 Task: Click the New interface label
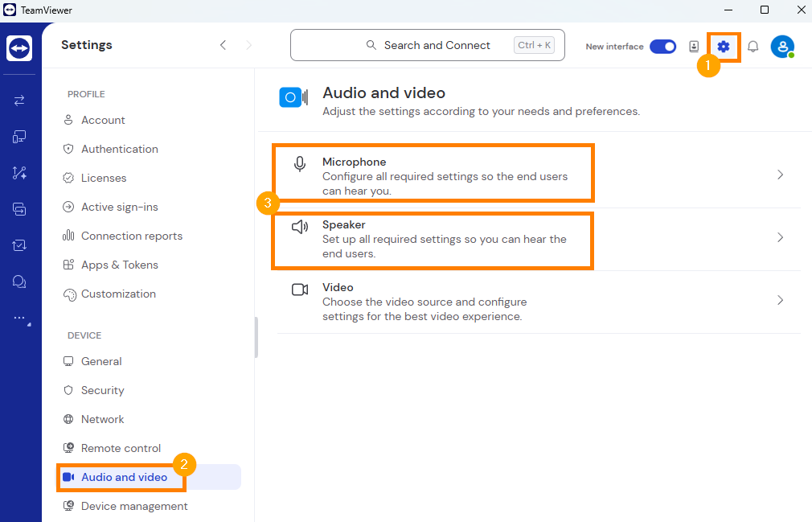pyautogui.click(x=615, y=47)
